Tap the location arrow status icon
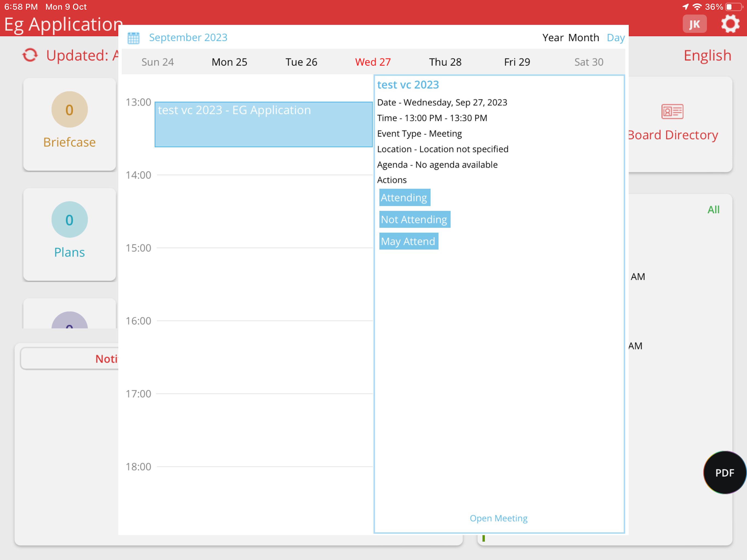This screenshot has width=747, height=560. [x=685, y=7]
